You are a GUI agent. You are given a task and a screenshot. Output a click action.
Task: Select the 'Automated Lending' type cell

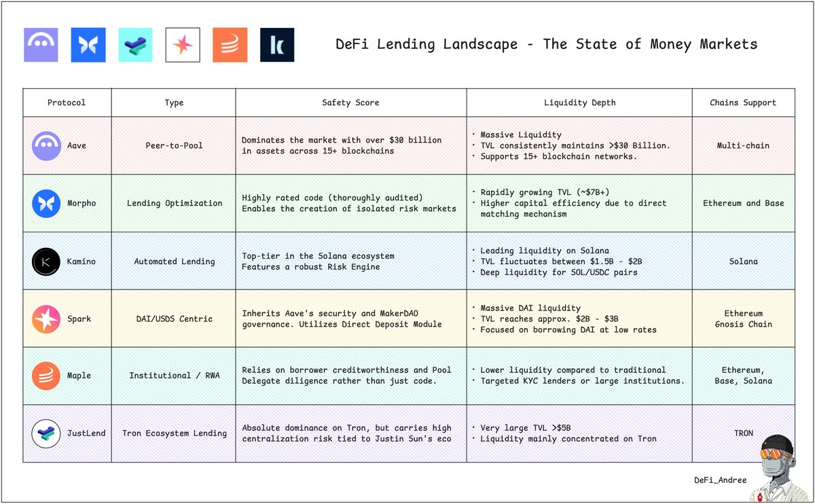(174, 262)
